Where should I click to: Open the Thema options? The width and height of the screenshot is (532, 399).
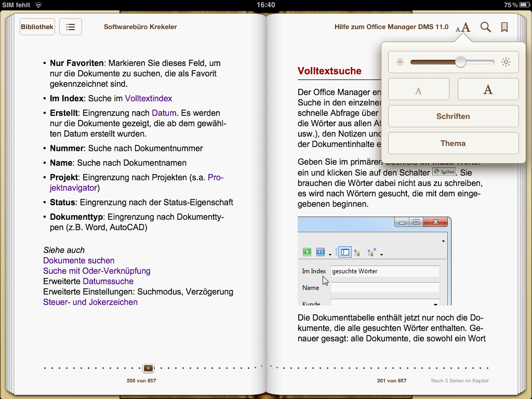[453, 143]
